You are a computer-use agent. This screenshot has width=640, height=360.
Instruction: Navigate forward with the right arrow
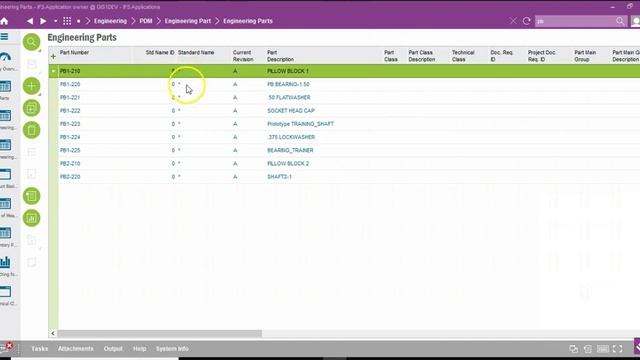[43, 21]
